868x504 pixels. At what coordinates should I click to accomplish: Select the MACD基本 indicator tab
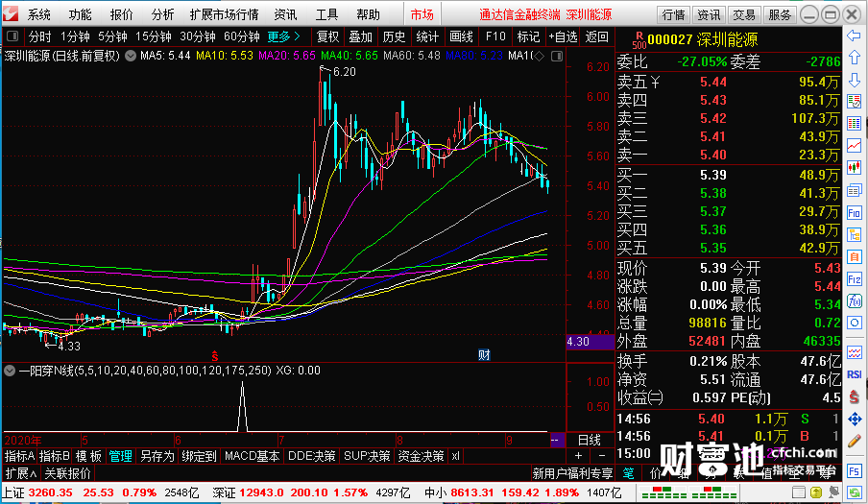(252, 456)
